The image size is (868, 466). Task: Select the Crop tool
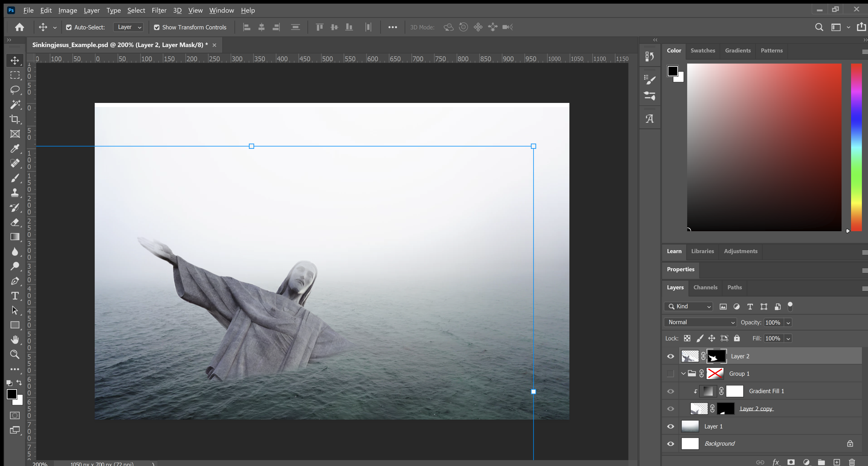point(15,119)
